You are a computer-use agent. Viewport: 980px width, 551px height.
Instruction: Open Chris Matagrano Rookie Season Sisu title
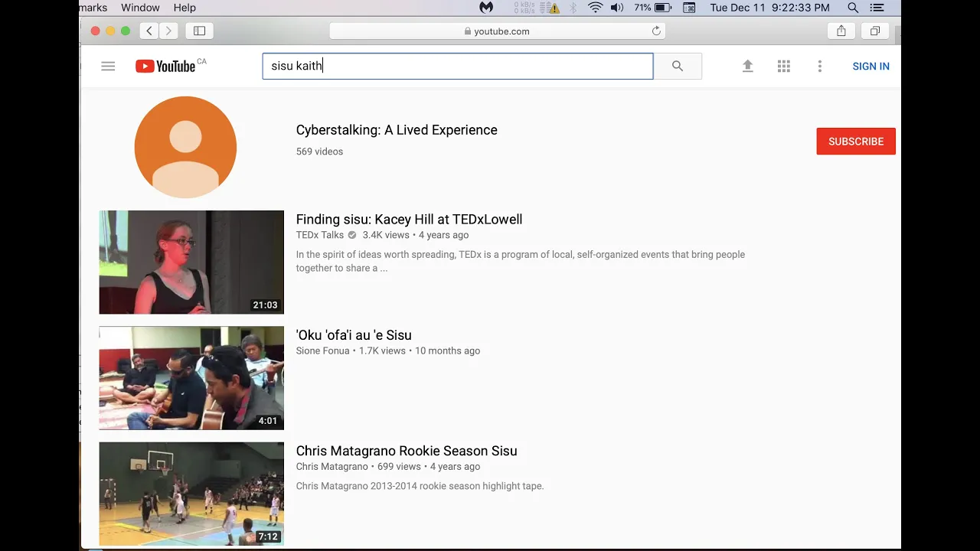click(x=407, y=451)
